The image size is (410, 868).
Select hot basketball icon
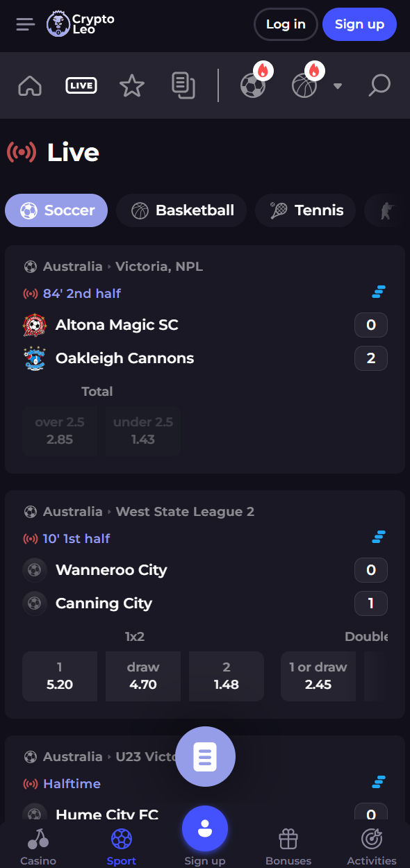tap(306, 83)
